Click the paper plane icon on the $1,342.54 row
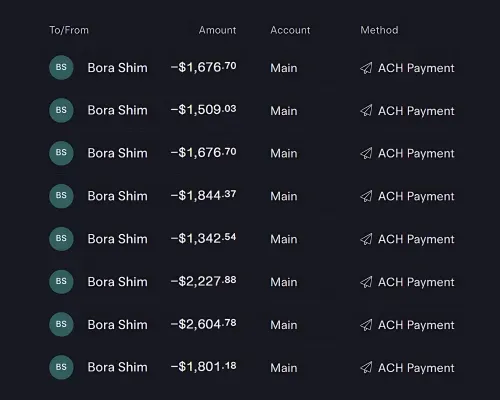Screen dimensions: 500x400 [x=366, y=239]
